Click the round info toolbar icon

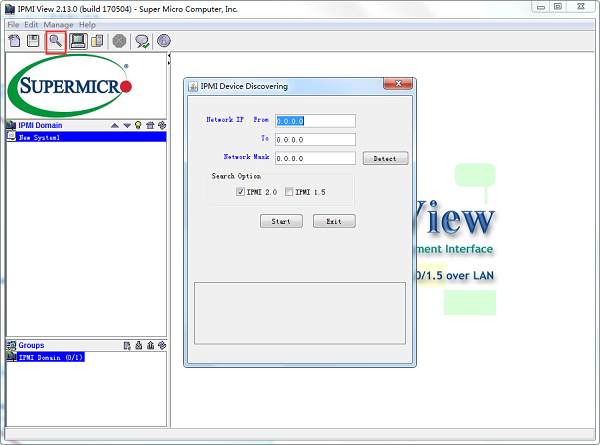(164, 41)
